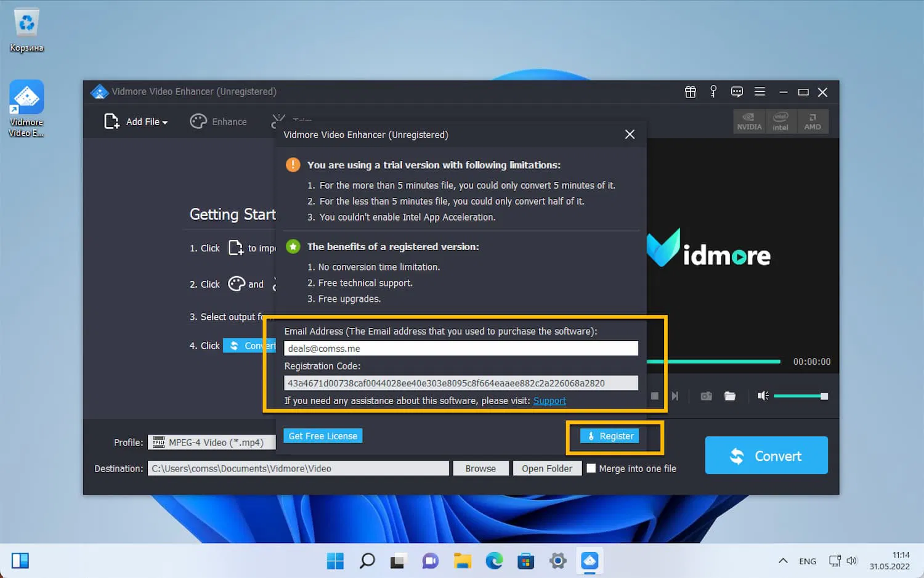This screenshot has width=924, height=578.
Task: Click the palette icon in step 2
Action: [x=237, y=283]
